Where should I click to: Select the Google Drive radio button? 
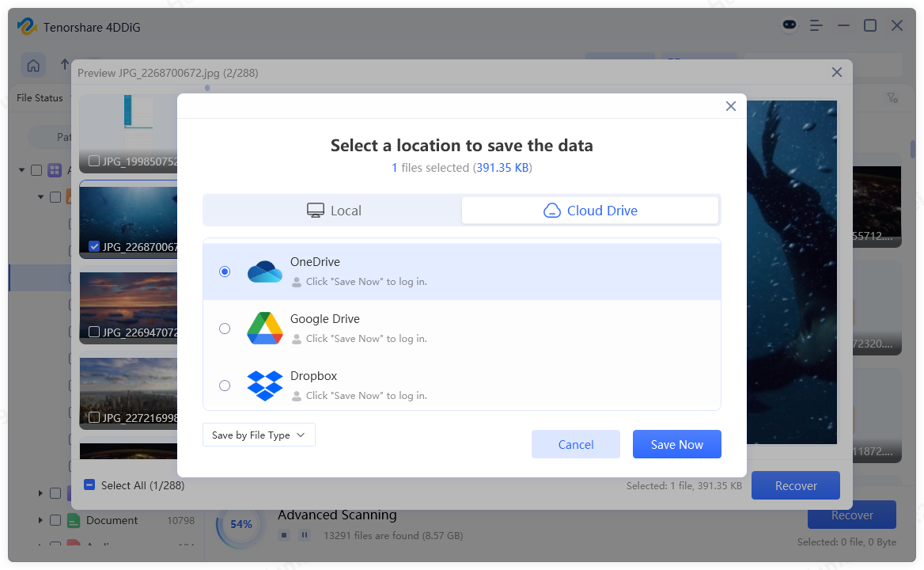[224, 328]
